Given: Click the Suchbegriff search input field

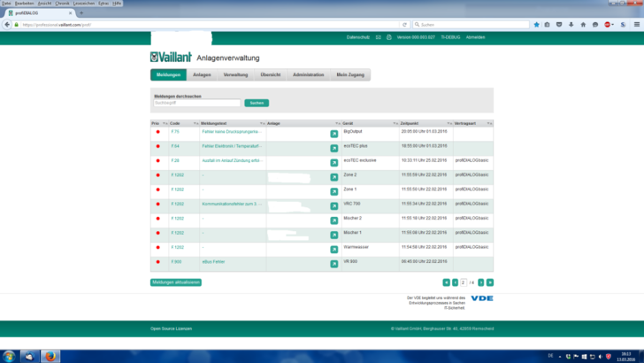Looking at the screenshot, I should 196,103.
